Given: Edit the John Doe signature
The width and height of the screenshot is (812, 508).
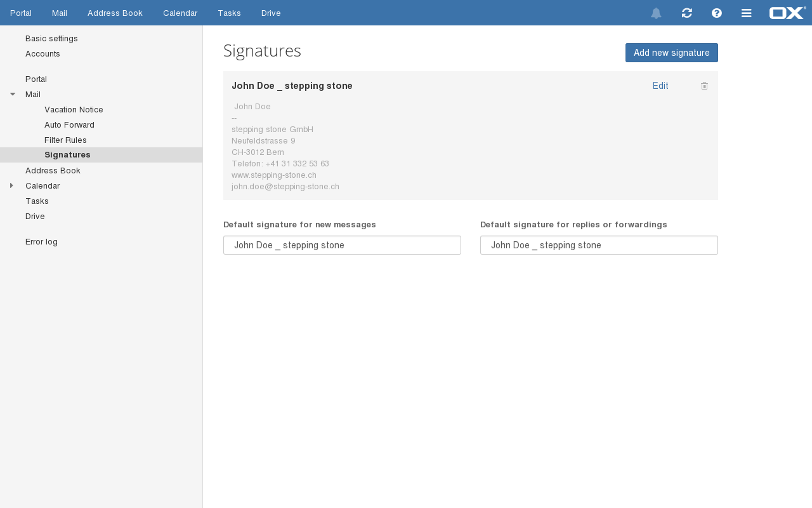Looking at the screenshot, I should 660,86.
